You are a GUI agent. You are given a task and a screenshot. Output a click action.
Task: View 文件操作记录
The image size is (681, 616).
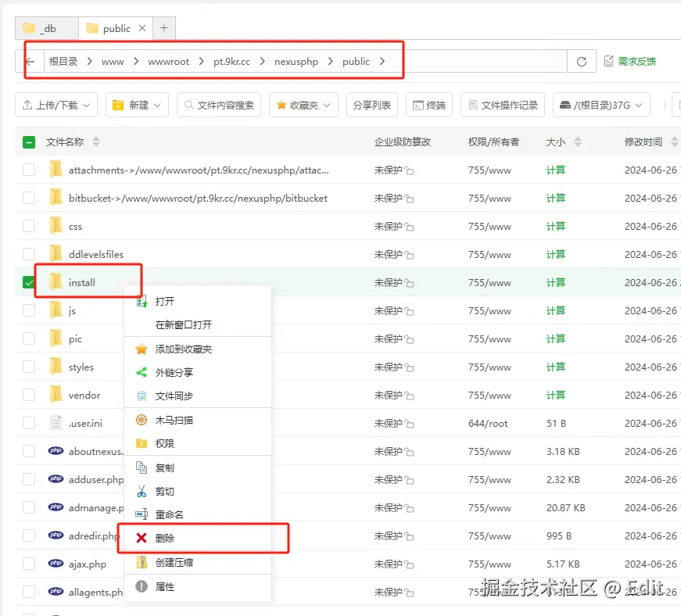[x=503, y=105]
